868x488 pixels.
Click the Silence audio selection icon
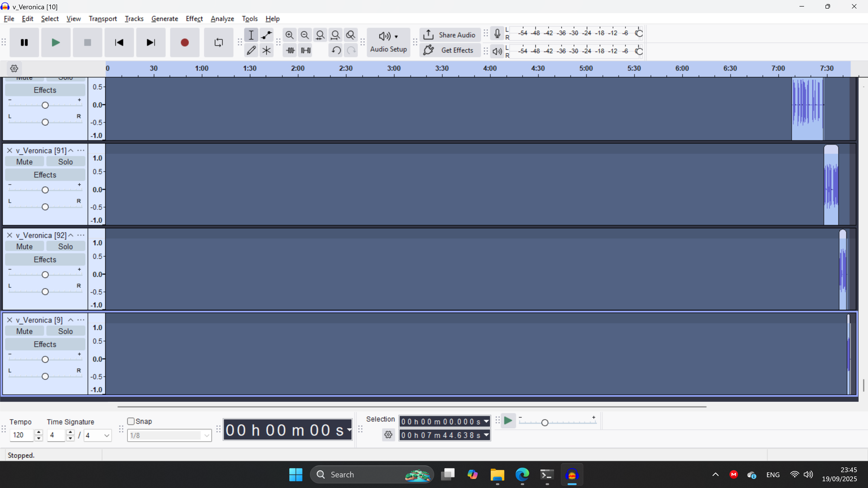(306, 51)
